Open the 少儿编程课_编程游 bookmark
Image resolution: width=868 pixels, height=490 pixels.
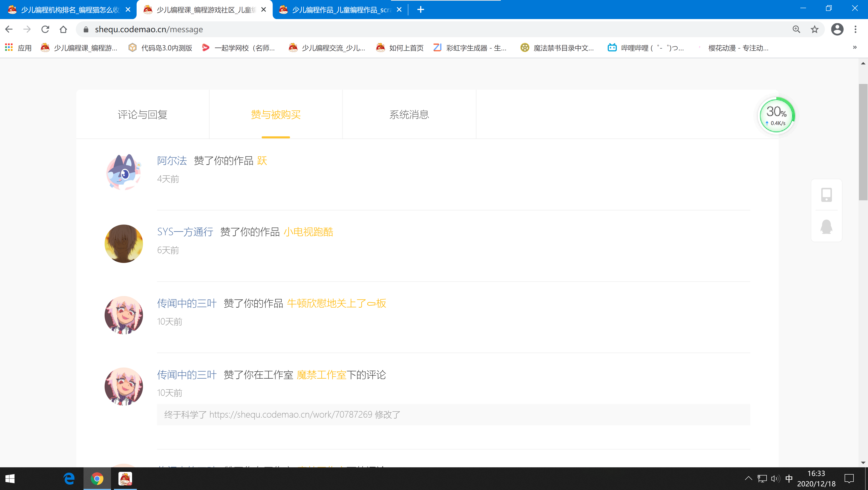tap(79, 48)
